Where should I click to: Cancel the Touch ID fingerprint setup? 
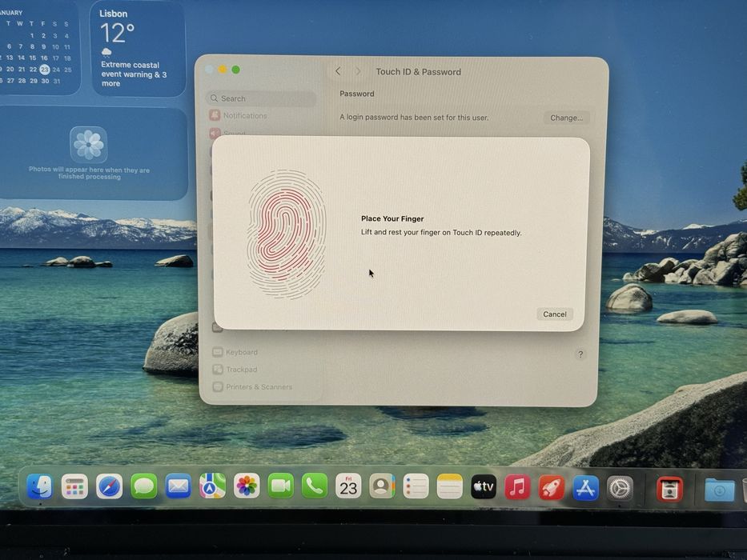[555, 314]
